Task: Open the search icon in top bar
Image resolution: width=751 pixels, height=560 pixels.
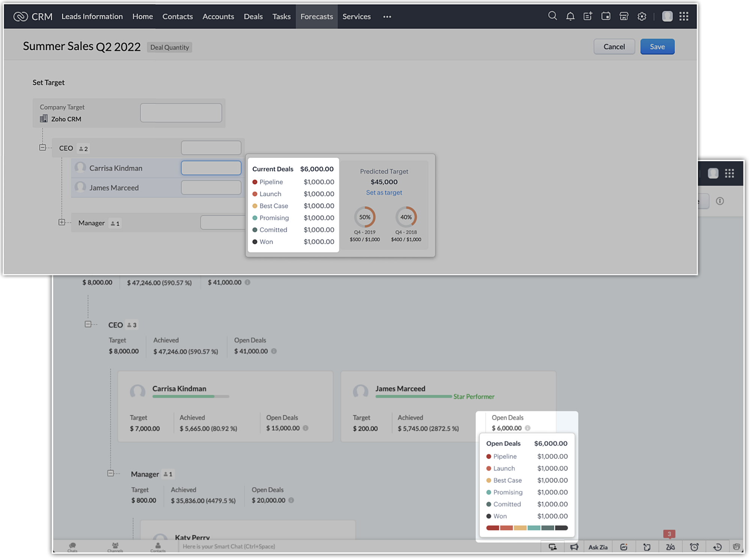Action: [x=552, y=16]
